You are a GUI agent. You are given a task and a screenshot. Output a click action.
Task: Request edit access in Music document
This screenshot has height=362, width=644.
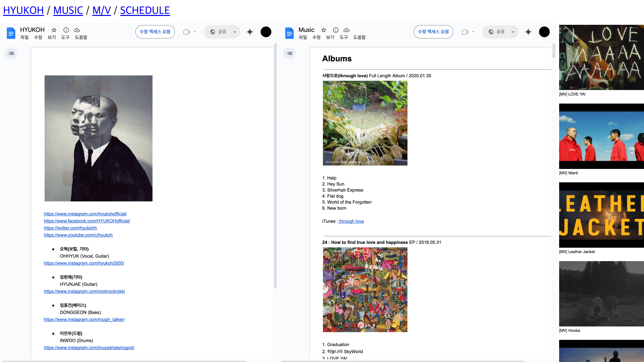(x=434, y=32)
